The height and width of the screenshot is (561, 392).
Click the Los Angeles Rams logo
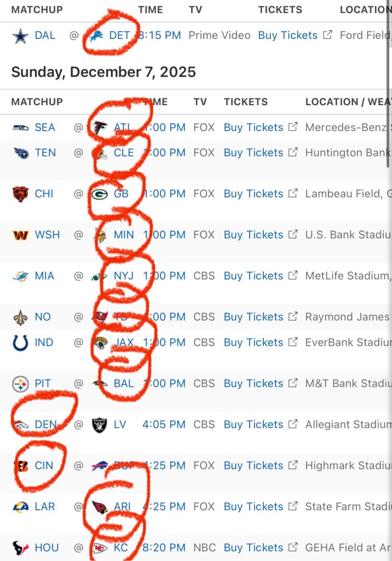click(x=20, y=507)
